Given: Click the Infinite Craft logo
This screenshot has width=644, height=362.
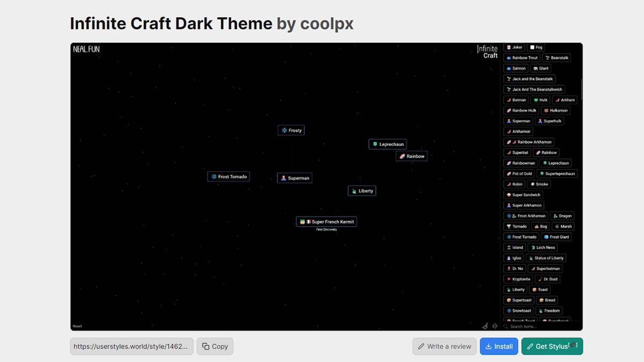Looking at the screenshot, I should [488, 52].
